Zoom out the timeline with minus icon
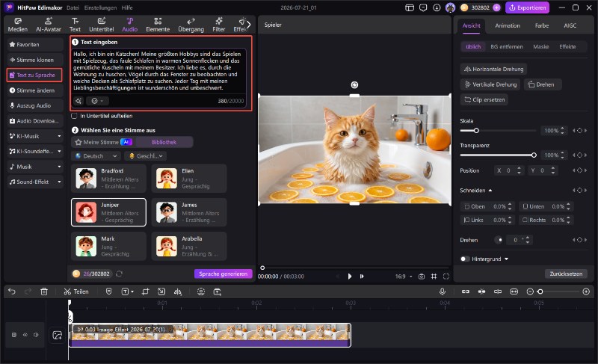Image resolution: width=598 pixels, height=364 pixels. click(x=530, y=291)
